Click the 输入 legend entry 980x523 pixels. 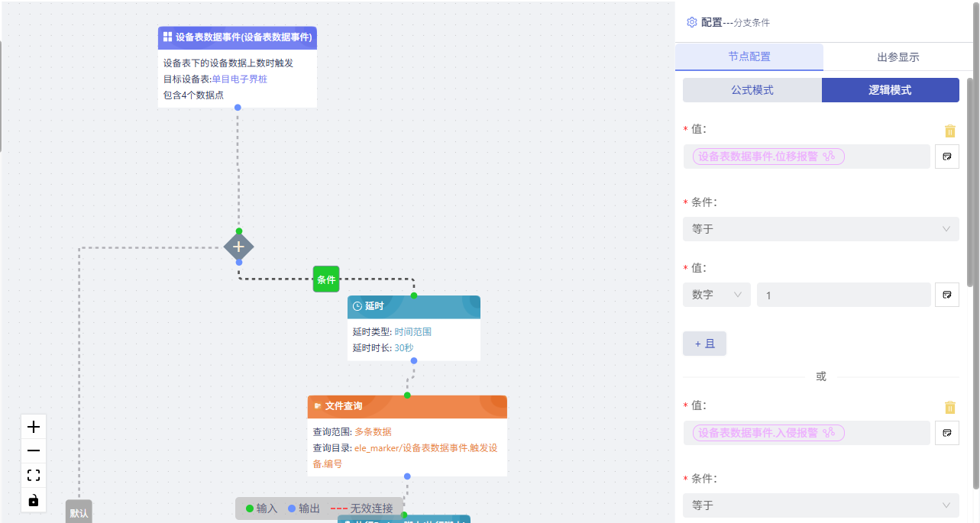click(x=261, y=508)
